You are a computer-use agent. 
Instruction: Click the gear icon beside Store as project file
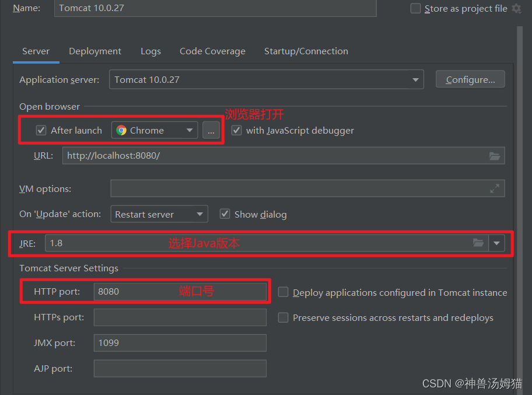516,8
